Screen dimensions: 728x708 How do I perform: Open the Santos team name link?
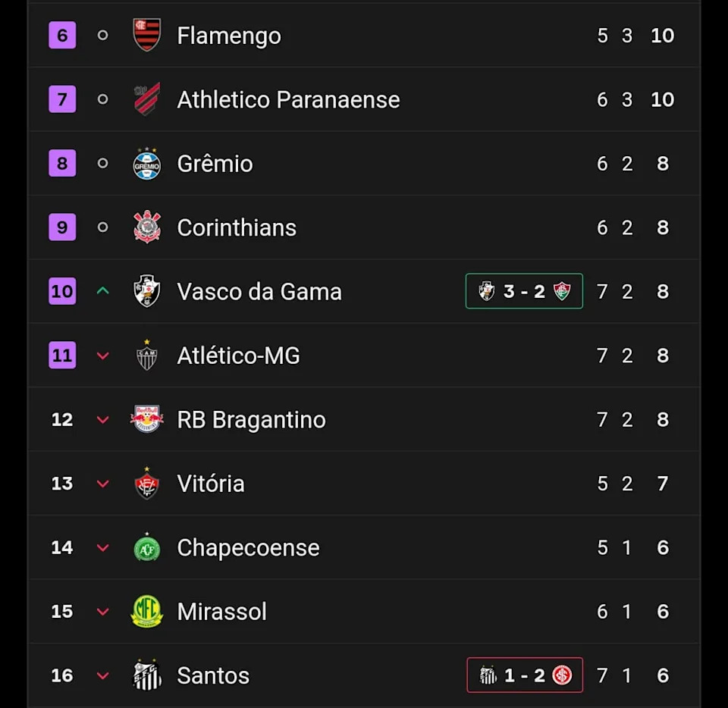pyautogui.click(x=213, y=675)
